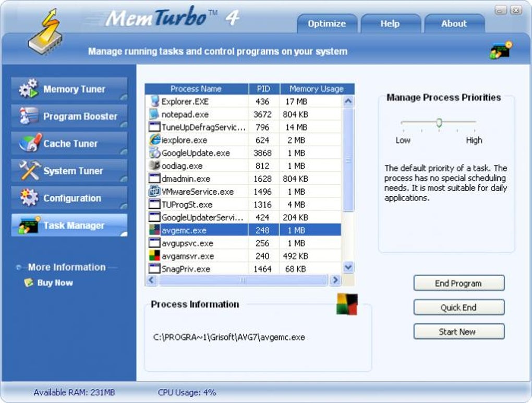Click the AVG icon in Process Information
532x403 pixels.
[347, 304]
